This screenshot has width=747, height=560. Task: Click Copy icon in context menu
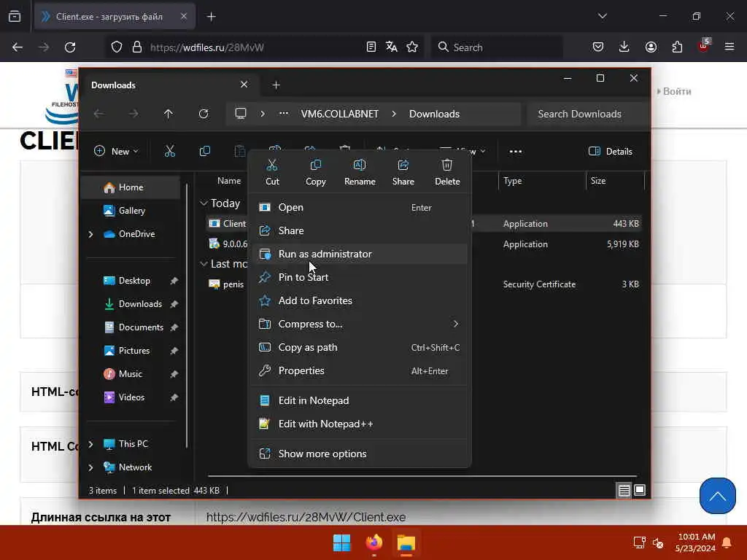click(315, 172)
